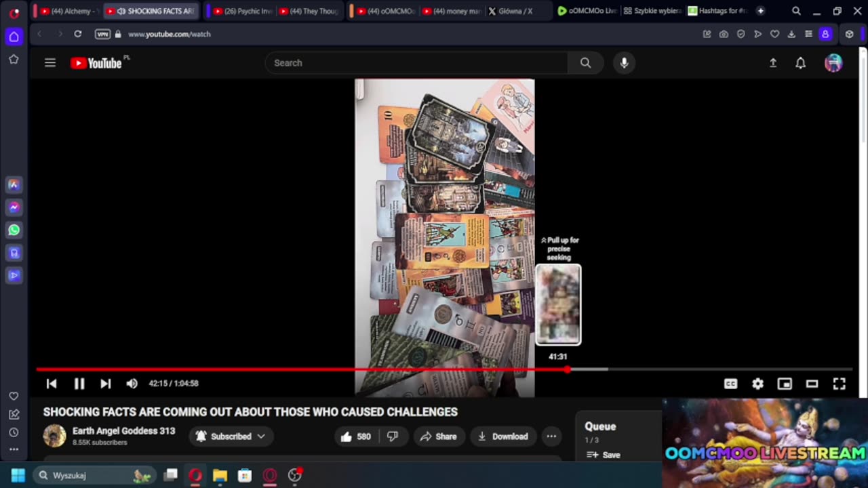Open sidebar more options dots
This screenshot has width=868, height=488.
[14, 449]
